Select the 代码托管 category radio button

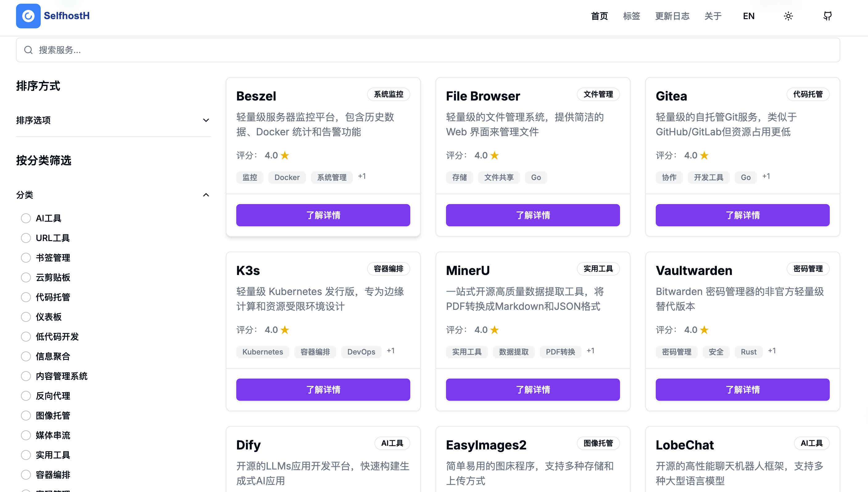pyautogui.click(x=26, y=297)
